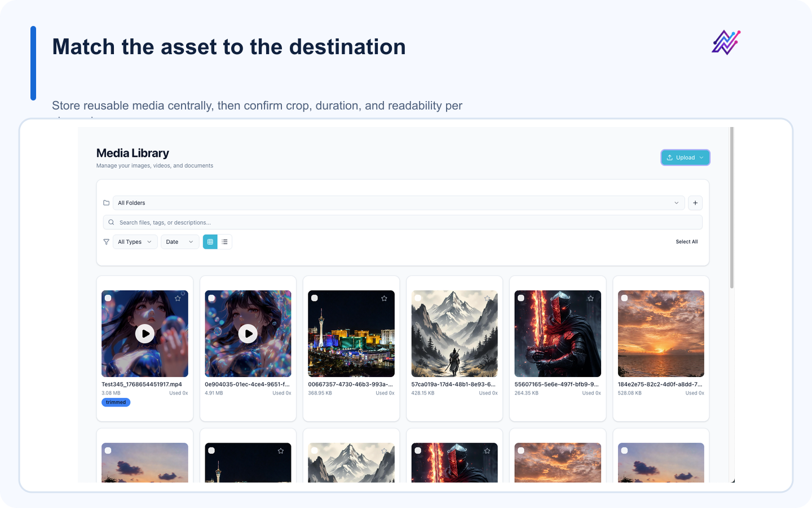Click the Media Library heading
812x508 pixels.
click(133, 153)
